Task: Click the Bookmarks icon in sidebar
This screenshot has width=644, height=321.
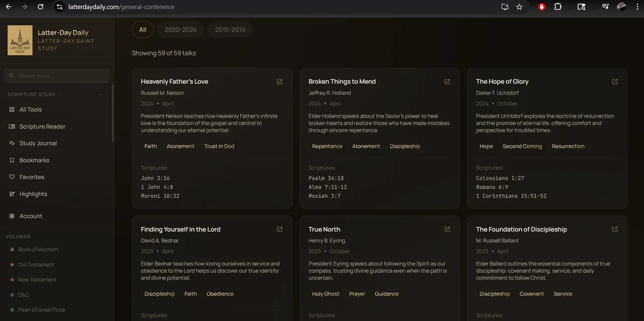Action: tap(12, 160)
